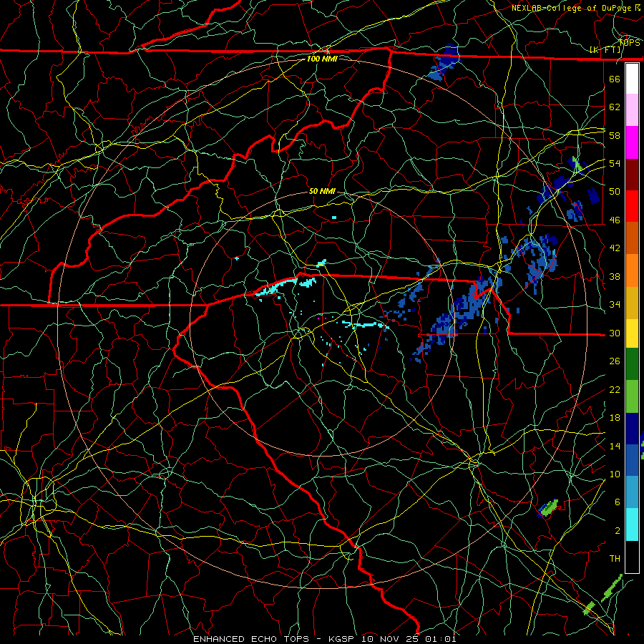The image size is (644, 644).
Task: Click the long cyan echo streak on the state border
Action: pyautogui.click(x=276, y=287)
